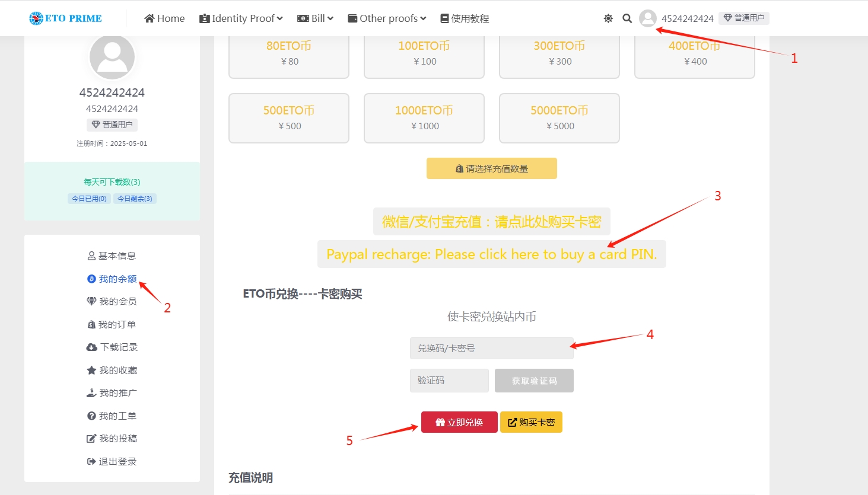Click the user avatar in top bar

coord(648,18)
